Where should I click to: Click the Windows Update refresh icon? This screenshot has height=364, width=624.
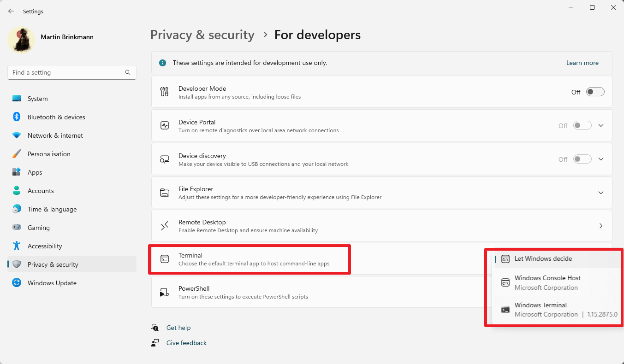click(17, 283)
